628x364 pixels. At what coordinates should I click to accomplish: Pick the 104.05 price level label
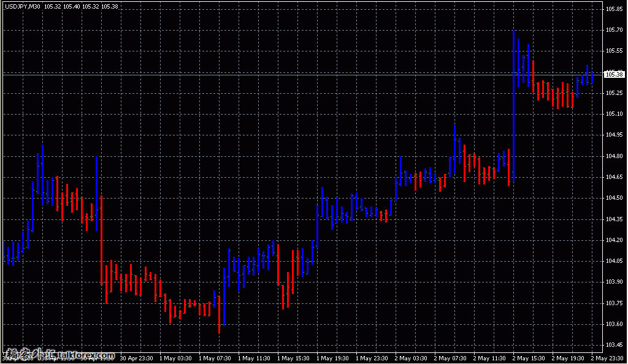point(615,261)
